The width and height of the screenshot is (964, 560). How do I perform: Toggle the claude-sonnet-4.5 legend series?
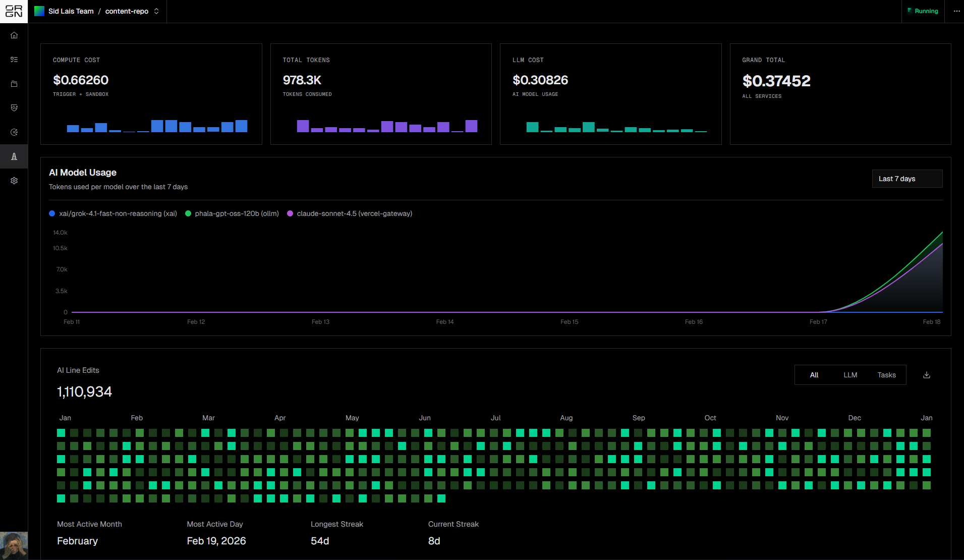coord(350,213)
